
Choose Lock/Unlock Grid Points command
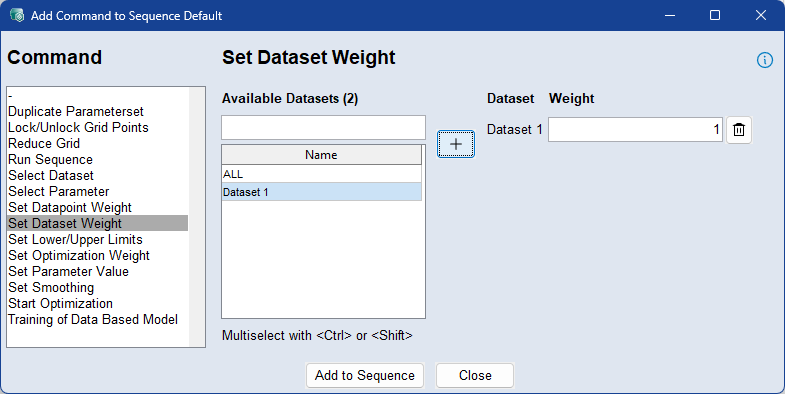tap(78, 127)
